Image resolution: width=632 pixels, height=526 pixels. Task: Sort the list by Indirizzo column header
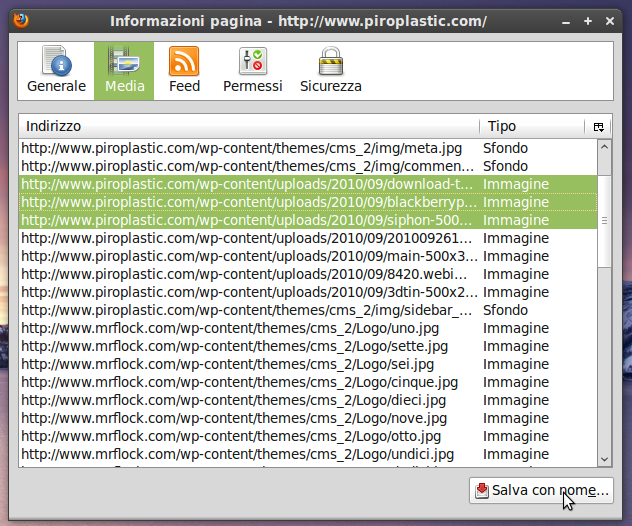pyautogui.click(x=248, y=127)
